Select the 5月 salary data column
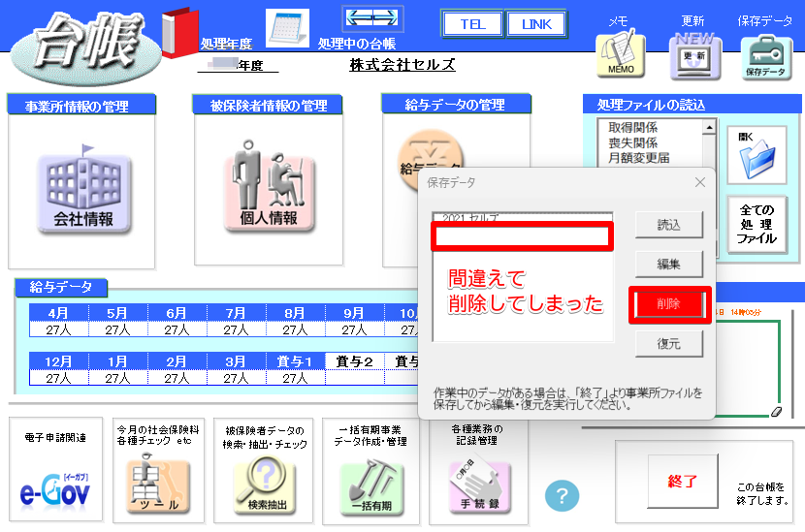This screenshot has width=805, height=532. [117, 313]
